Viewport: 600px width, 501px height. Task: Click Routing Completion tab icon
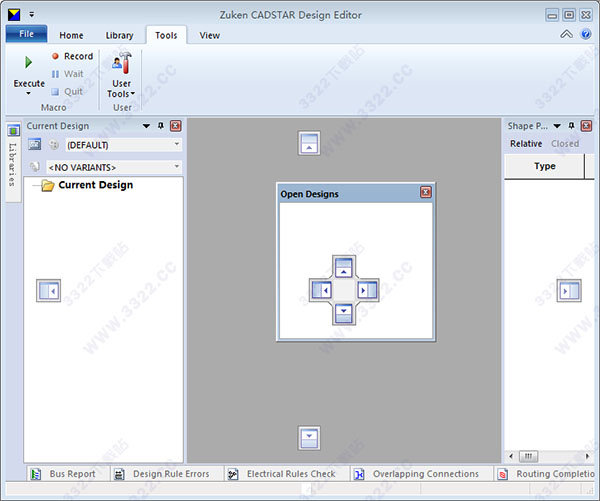[x=502, y=474]
